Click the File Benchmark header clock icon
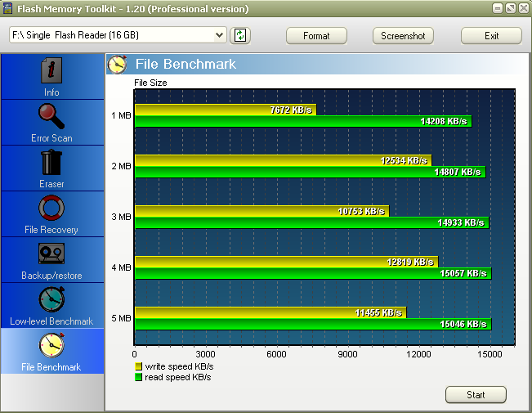Viewport: 532px width, 413px height. pos(117,64)
